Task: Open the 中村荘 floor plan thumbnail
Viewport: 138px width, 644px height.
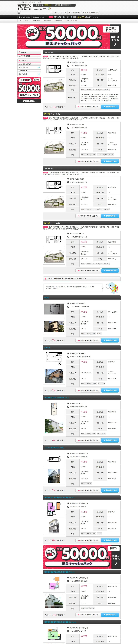Action: 54,309
